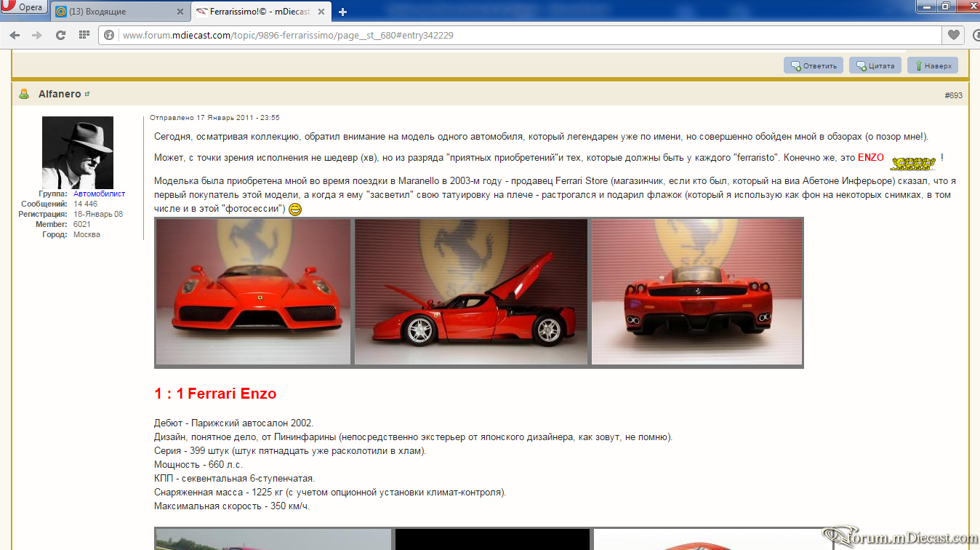980x550 pixels.
Task: Select the 'Ferrarissimo!© - mDiecast' tab
Action: [x=262, y=12]
